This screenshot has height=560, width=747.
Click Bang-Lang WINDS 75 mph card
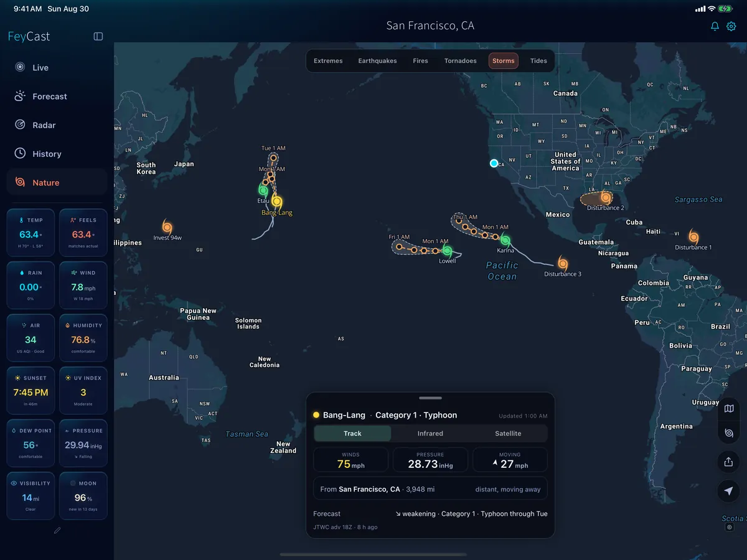click(x=351, y=460)
